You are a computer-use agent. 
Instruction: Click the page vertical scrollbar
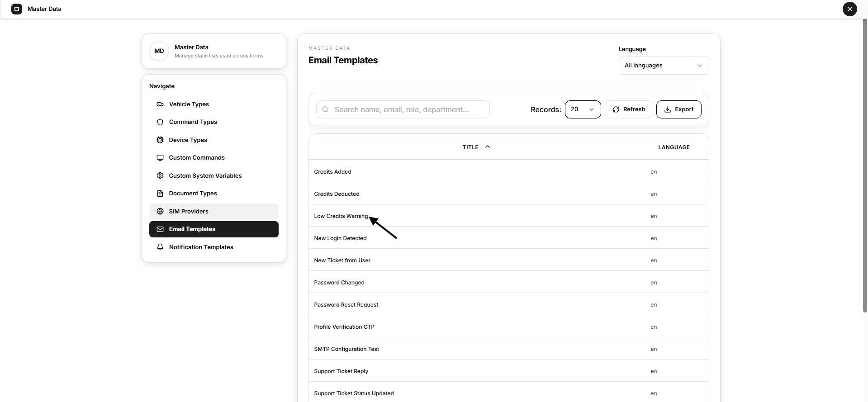click(x=865, y=165)
